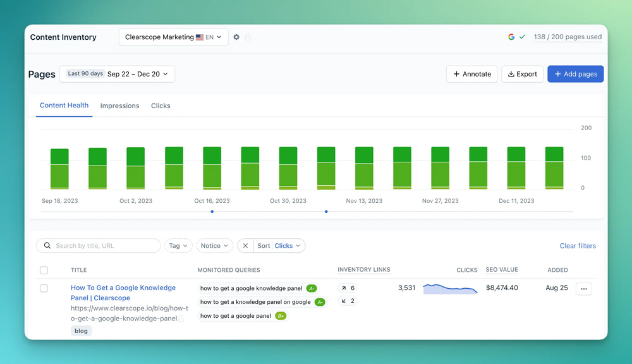632x364 pixels.
Task: Click the Clear filters link
Action: pos(577,246)
